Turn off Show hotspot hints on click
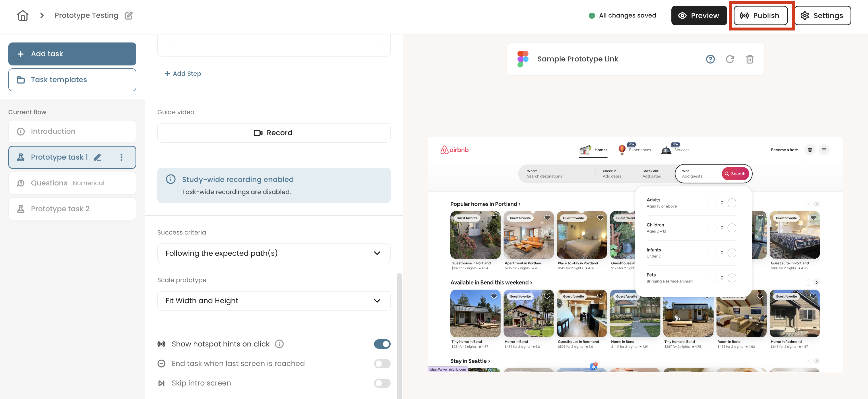 382,344
